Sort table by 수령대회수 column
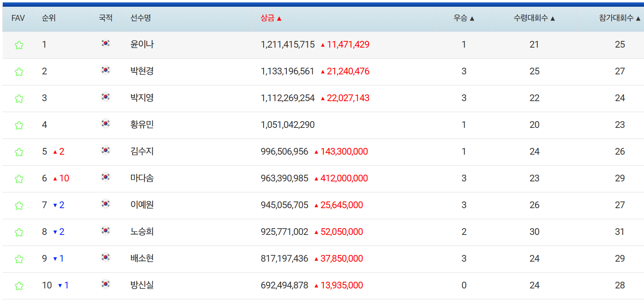 (x=534, y=18)
